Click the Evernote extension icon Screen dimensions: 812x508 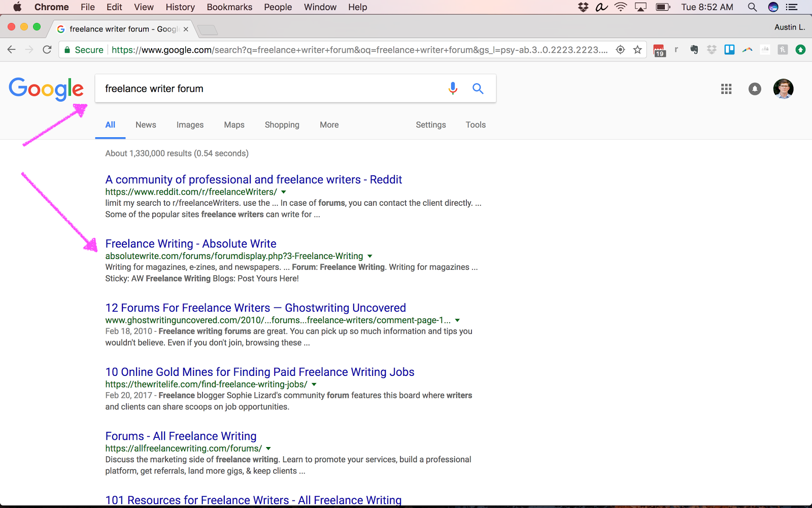click(x=694, y=50)
